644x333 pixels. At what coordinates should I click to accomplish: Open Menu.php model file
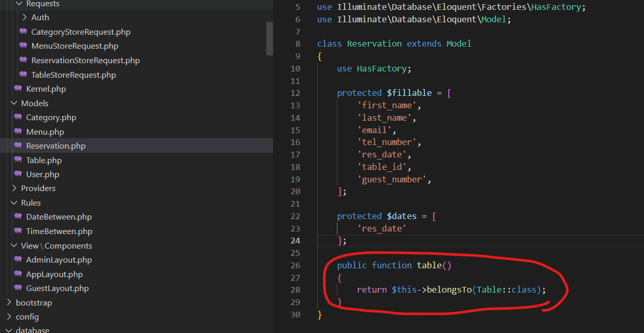click(x=45, y=132)
